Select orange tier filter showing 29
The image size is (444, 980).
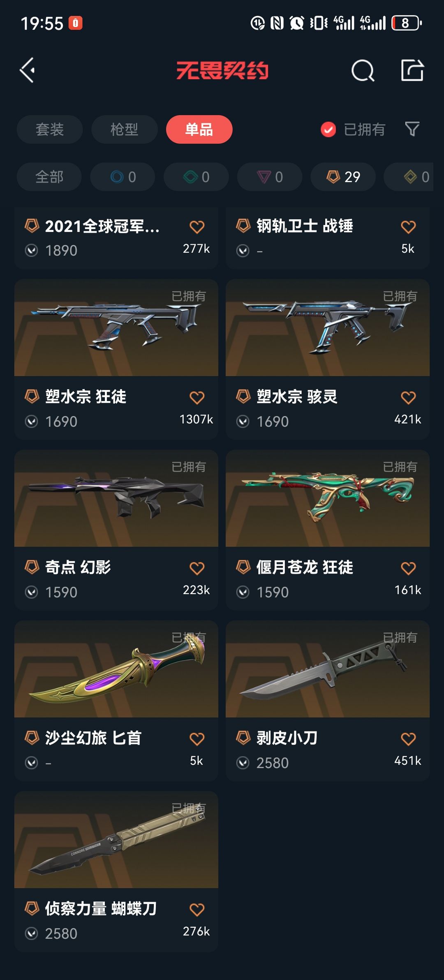coord(343,177)
